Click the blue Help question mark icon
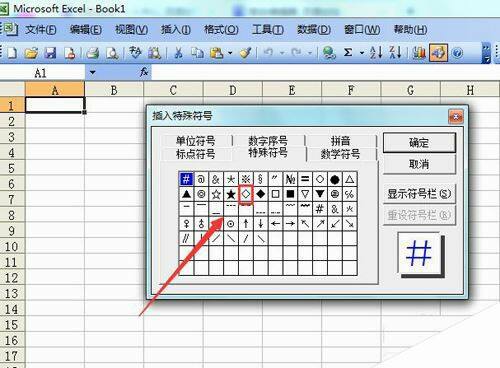Image resolution: width=500 pixels, height=368 pixels. click(458, 53)
